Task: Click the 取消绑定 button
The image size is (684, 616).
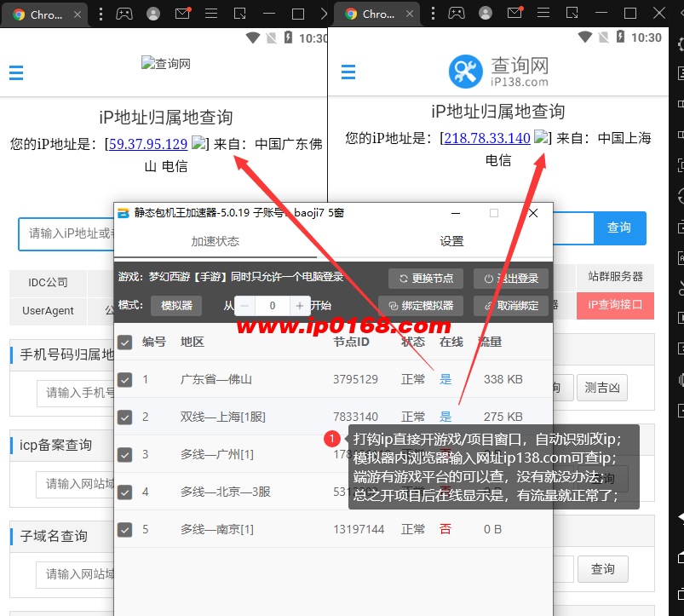Action: [x=511, y=306]
